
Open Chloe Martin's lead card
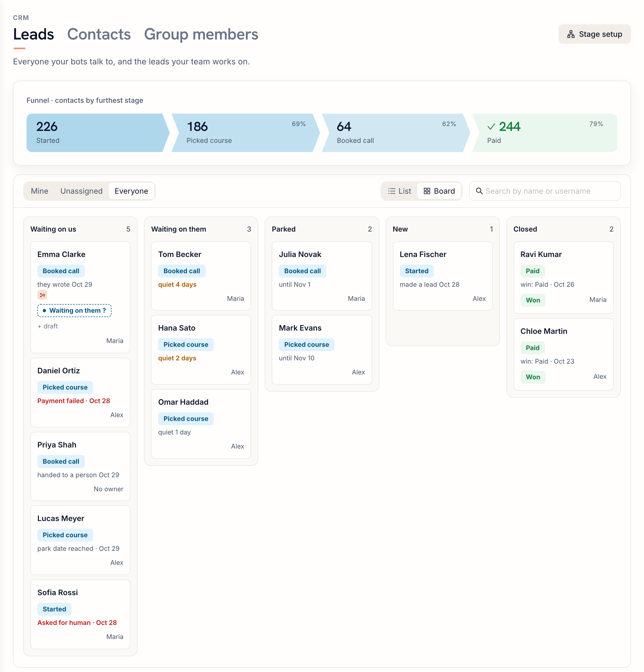pyautogui.click(x=563, y=354)
